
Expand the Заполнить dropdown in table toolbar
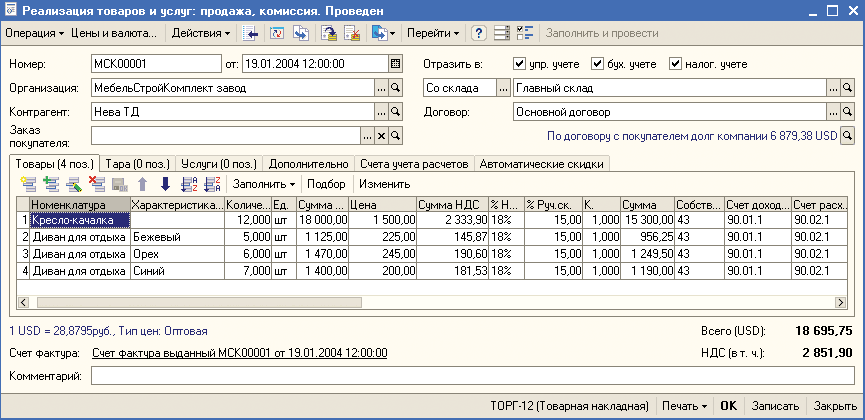[264, 184]
